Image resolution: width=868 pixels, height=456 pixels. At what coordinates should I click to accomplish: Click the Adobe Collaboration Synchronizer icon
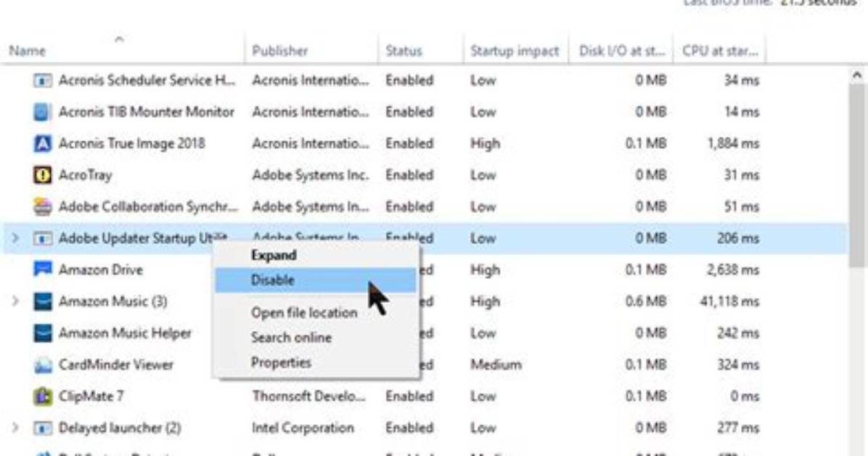coord(43,207)
